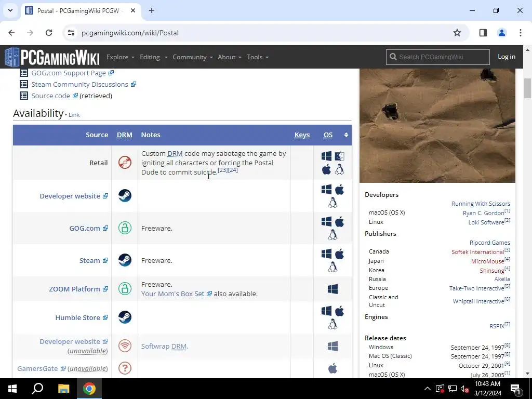532x399 pixels.
Task: Expand the Tools menu
Action: (x=258, y=57)
